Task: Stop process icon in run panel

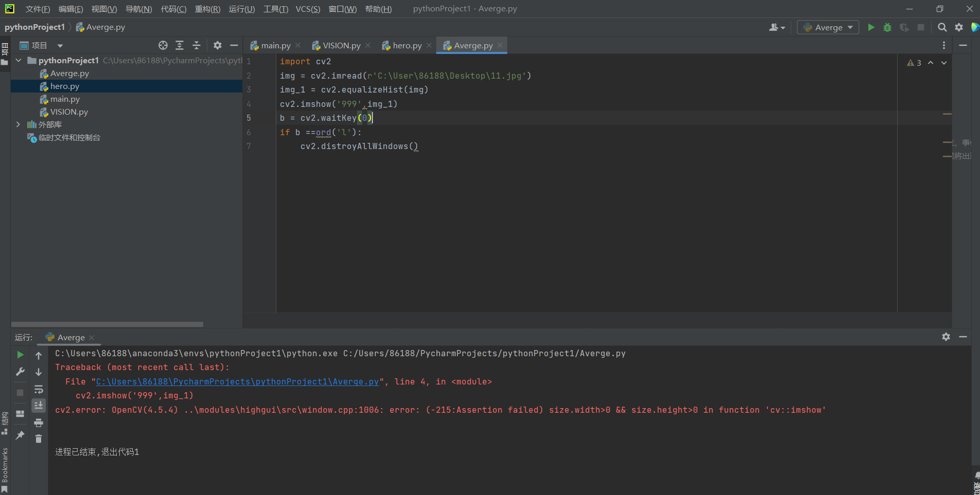Action: coord(20,393)
